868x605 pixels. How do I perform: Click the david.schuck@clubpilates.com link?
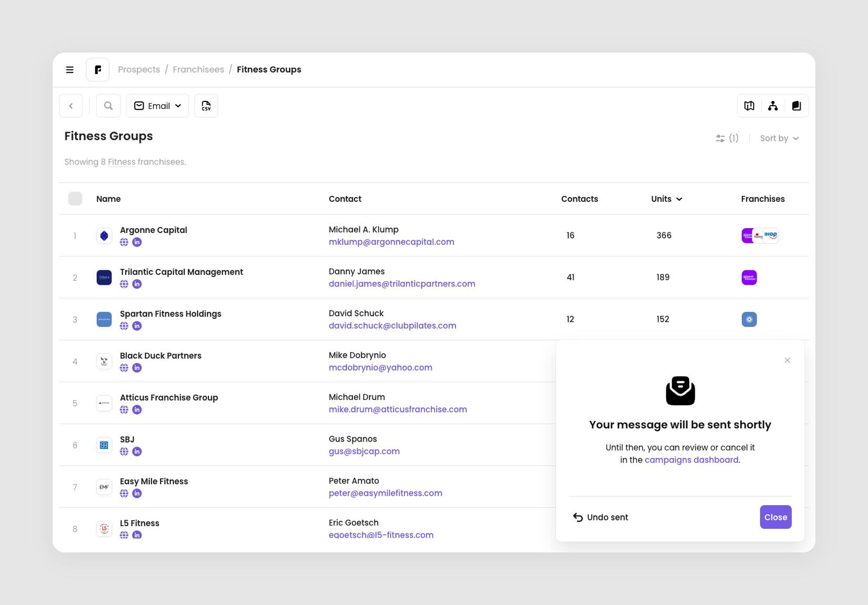(392, 326)
